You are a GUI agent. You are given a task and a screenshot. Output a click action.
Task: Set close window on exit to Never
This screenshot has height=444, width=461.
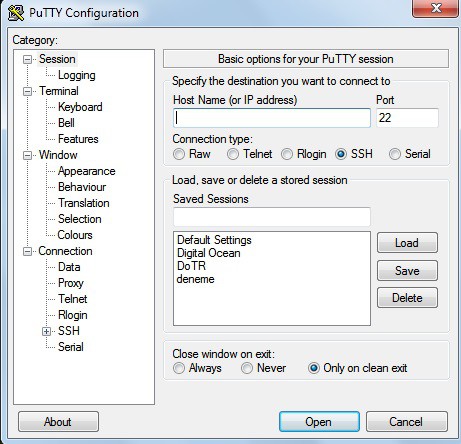[247, 368]
